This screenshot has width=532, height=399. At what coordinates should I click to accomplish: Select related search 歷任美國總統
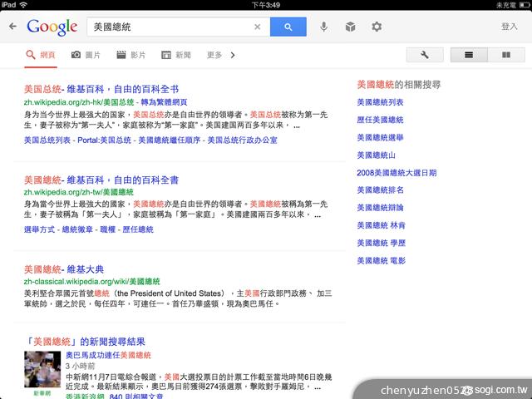click(380, 120)
